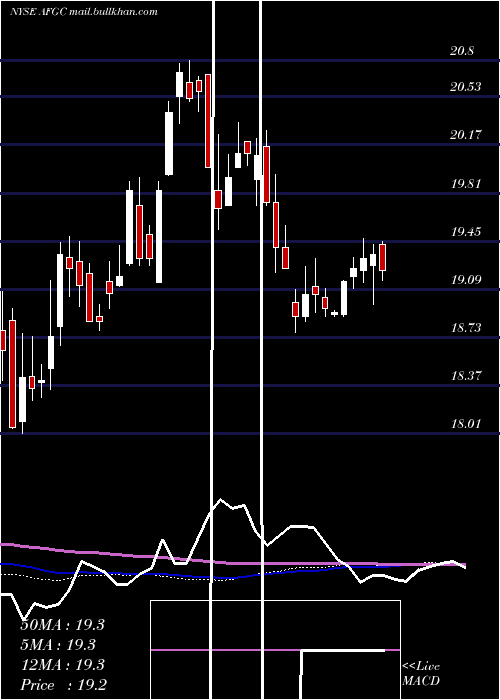Click the 19.81 price axis label
500x700 pixels.
click(x=466, y=183)
